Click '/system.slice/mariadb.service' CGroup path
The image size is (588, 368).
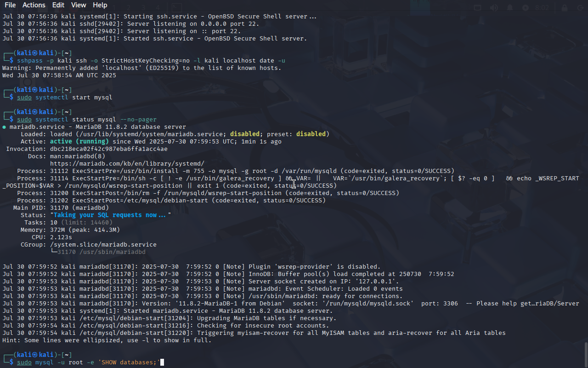pos(103,245)
